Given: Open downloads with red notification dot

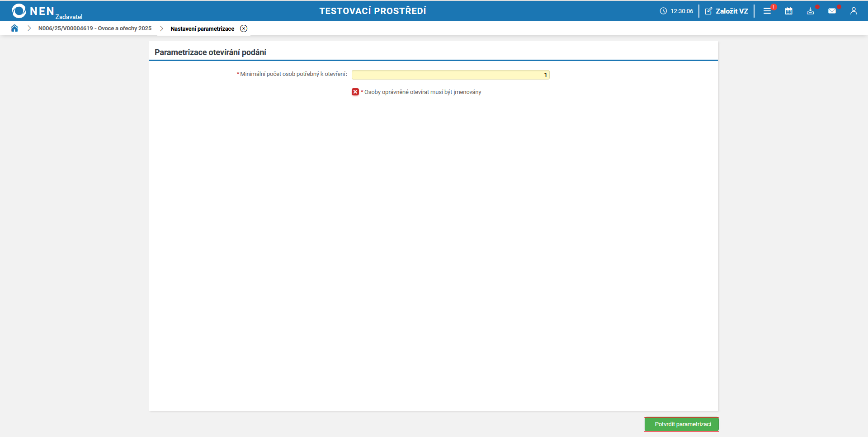Looking at the screenshot, I should click(810, 11).
